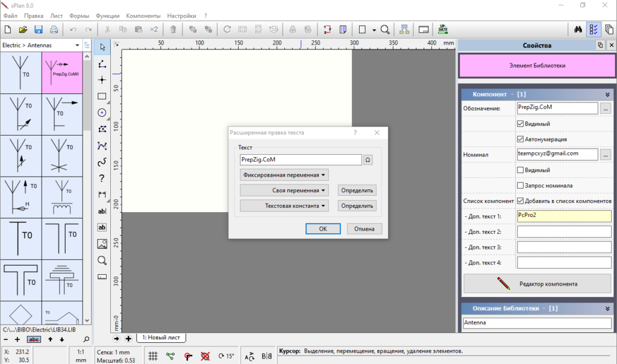Select the circle drawing tool
The width and height of the screenshot is (617, 364).
coord(102,113)
